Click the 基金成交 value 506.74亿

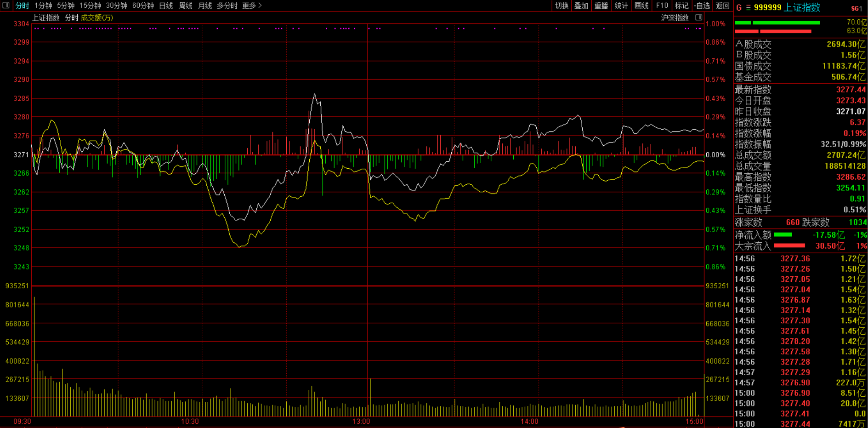point(848,77)
